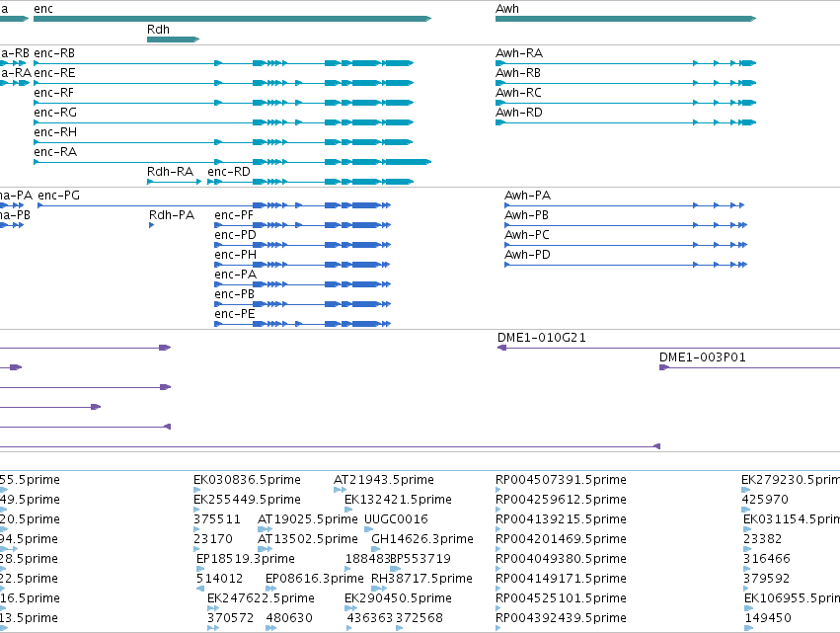Viewport: 840px width, 633px height.
Task: Click the Awh-PA protein label
Action: click(x=528, y=196)
